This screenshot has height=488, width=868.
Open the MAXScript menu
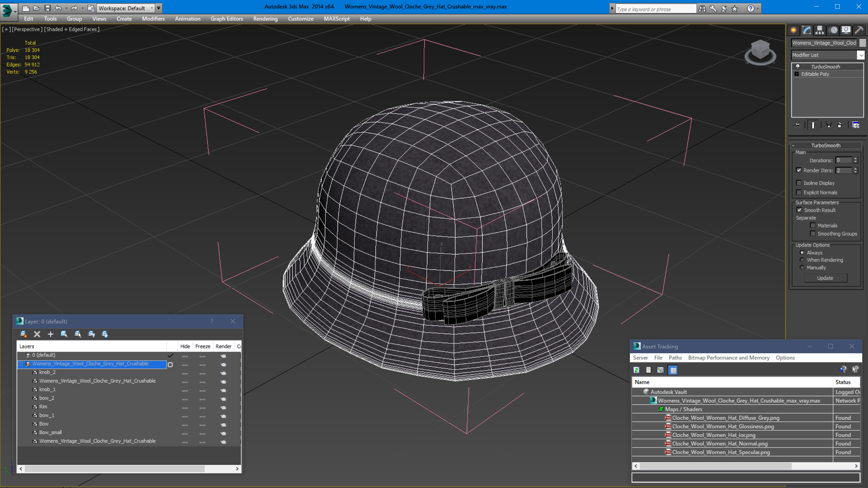337,19
